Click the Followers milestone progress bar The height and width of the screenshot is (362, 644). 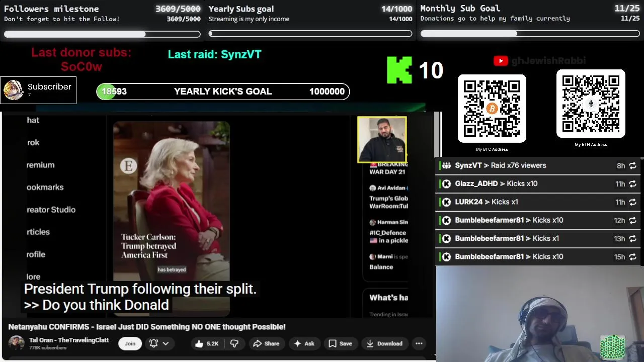coord(102,34)
